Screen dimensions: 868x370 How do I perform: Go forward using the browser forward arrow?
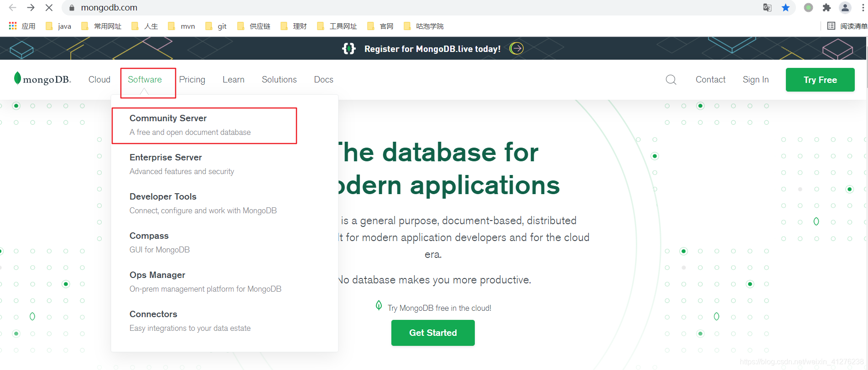(x=31, y=7)
